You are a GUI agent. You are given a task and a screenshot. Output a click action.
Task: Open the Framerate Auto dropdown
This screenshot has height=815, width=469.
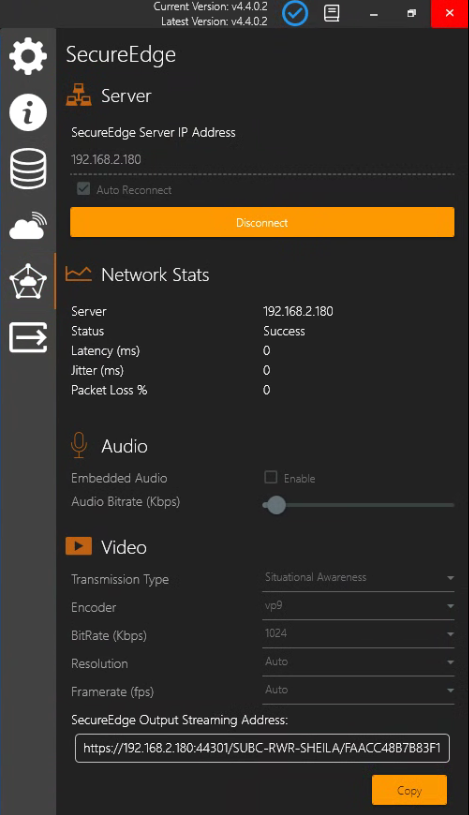point(358,690)
